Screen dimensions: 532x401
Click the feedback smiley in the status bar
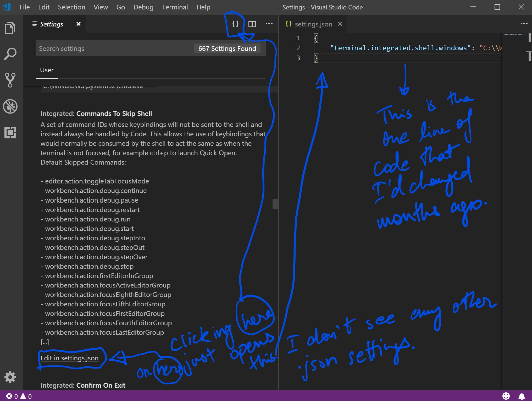[x=506, y=396]
